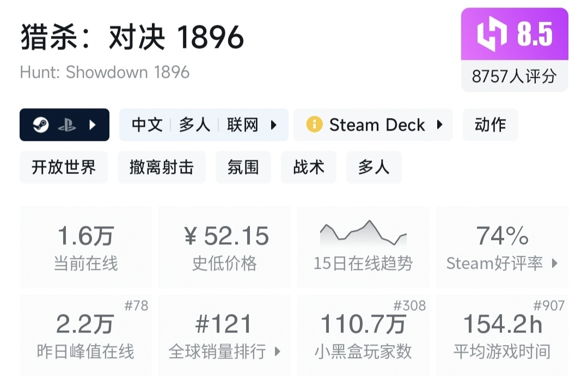The height and width of the screenshot is (381, 588).
Task: Select the 开放世界 tag
Action: point(64,167)
